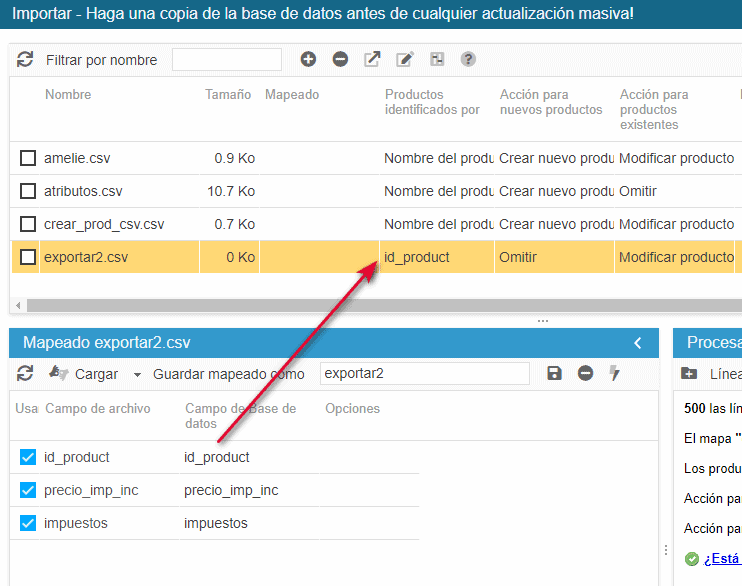Click the lightning bolt icon in mapping toolbar
The width and height of the screenshot is (744, 586).
(615, 374)
